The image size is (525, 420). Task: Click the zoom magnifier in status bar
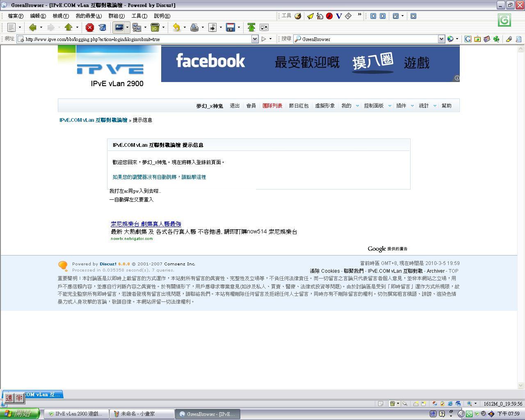pos(470,404)
